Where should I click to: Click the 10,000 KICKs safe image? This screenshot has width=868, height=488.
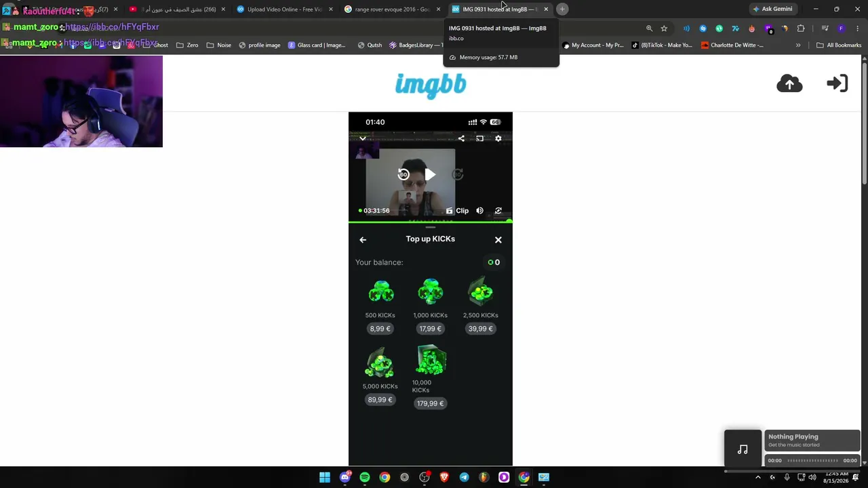[x=431, y=360]
